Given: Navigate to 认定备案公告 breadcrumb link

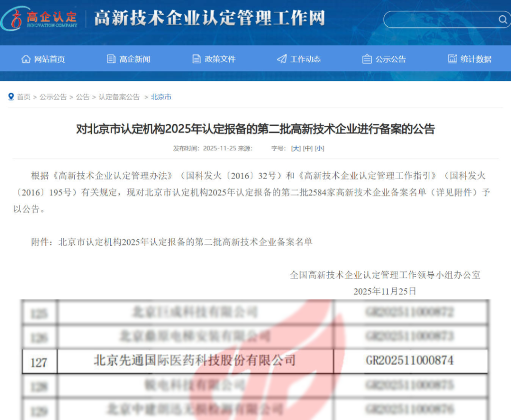Looking at the screenshot, I should pos(119,97).
